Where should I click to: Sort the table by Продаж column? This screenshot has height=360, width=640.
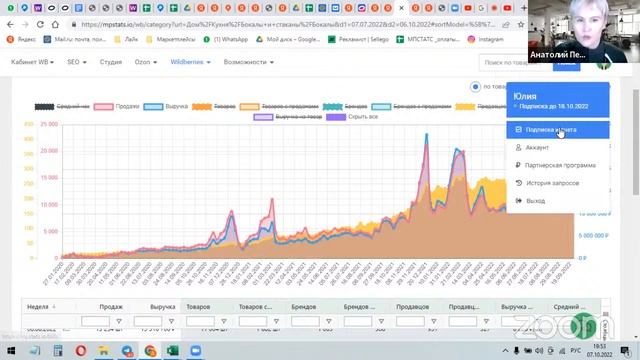pyautogui.click(x=111, y=307)
